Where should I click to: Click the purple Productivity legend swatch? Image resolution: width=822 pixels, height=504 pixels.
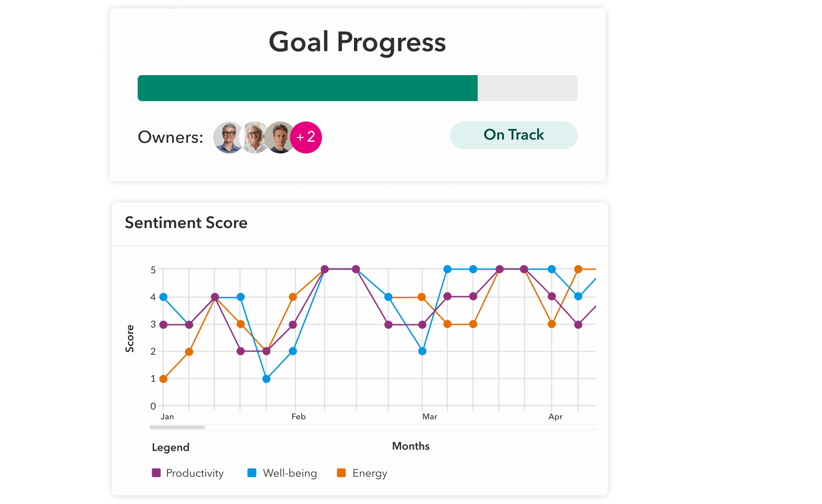156,473
